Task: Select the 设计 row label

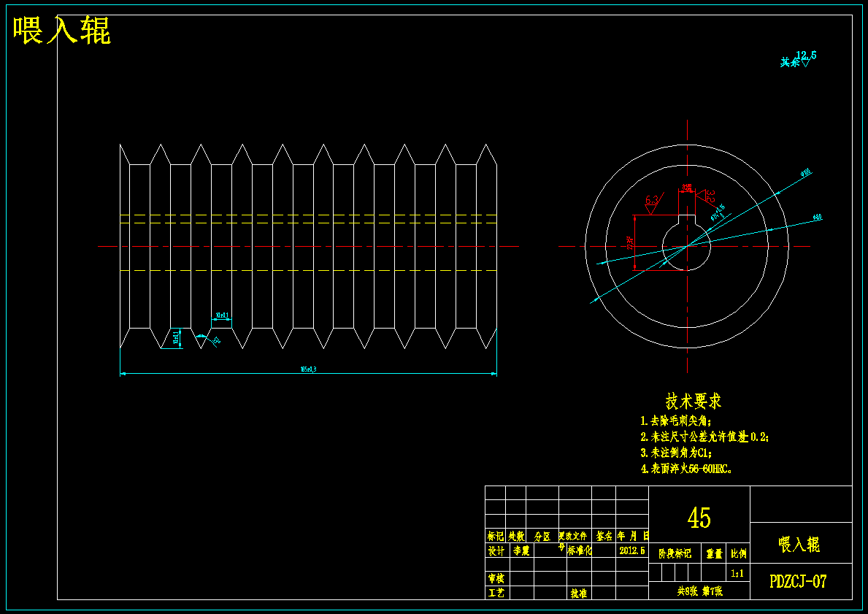Action: 496,551
